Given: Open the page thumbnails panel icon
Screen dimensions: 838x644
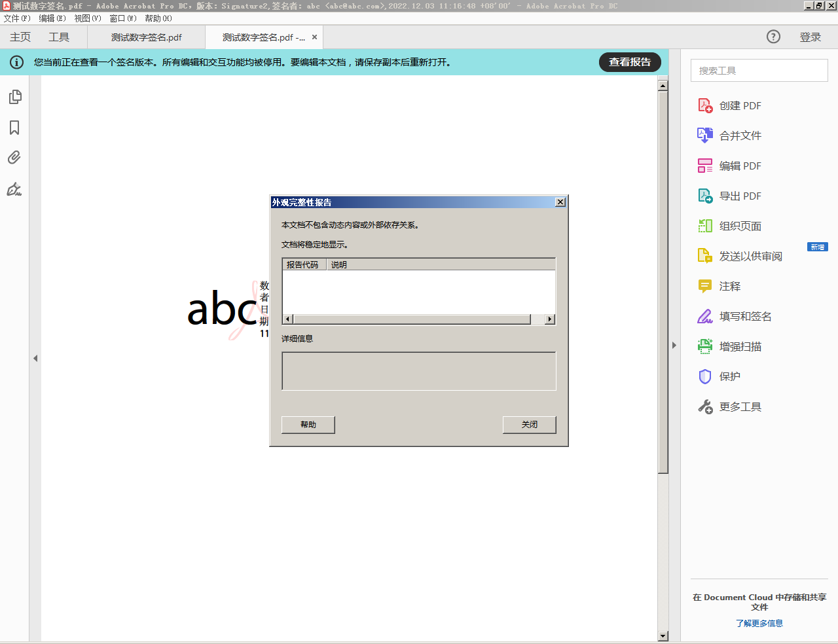Looking at the screenshot, I should 15,97.
